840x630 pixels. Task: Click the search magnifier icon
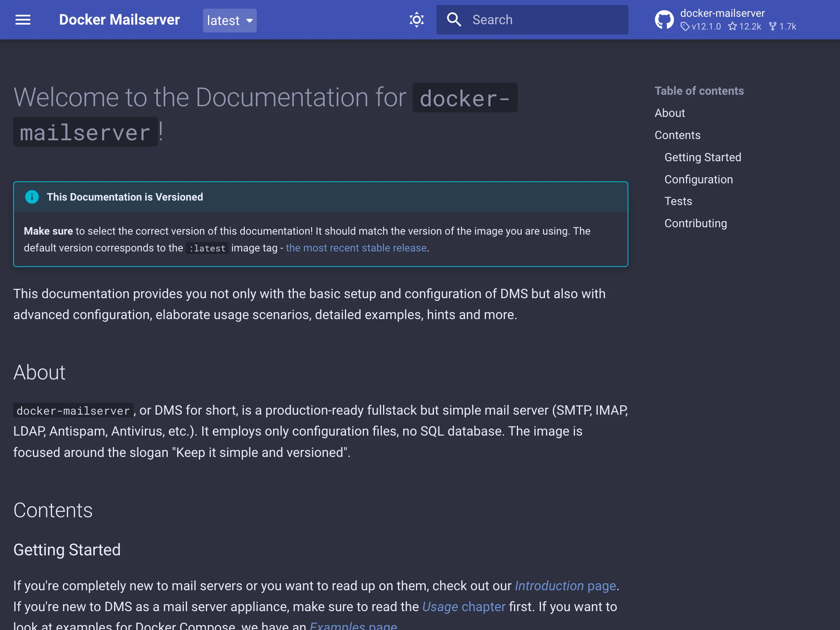pos(454,19)
